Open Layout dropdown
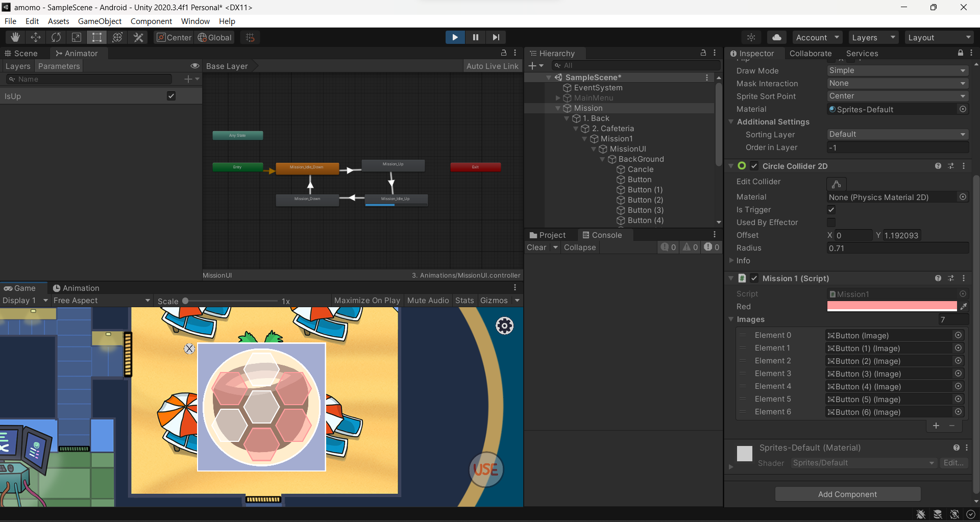The height and width of the screenshot is (522, 980). 939,37
